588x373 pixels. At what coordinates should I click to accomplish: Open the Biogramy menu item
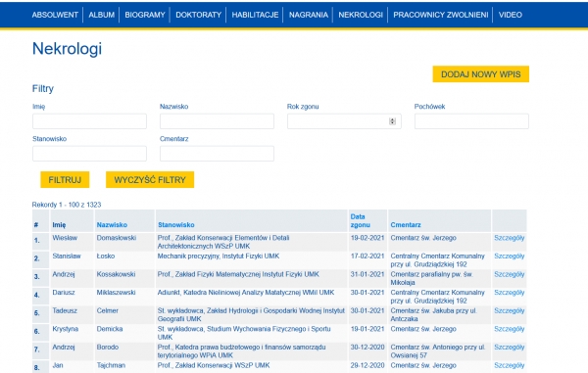pos(145,15)
